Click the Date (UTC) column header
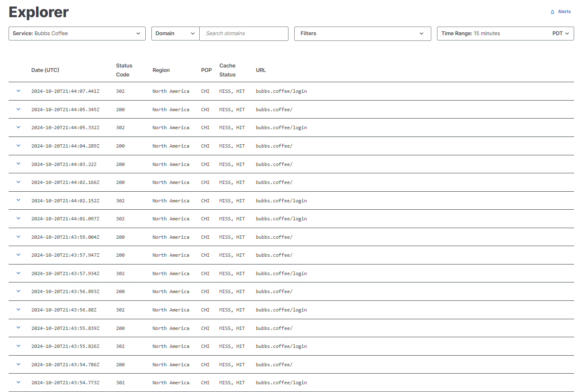Screen dimensions: 579x392 [x=45, y=70]
